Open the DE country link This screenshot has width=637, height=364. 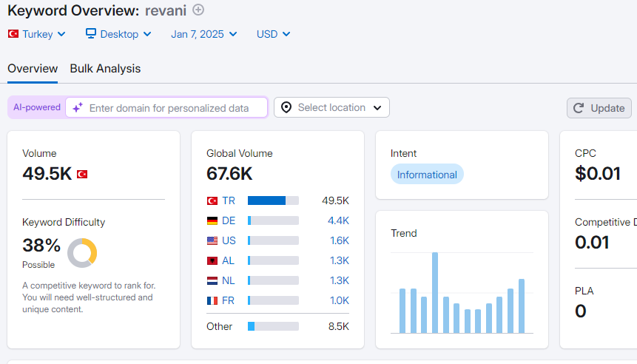point(229,220)
